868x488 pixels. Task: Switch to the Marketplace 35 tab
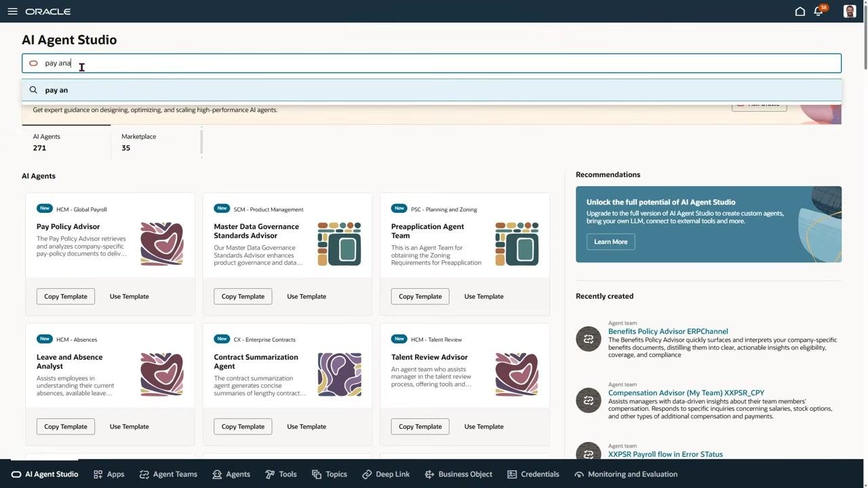tap(155, 142)
